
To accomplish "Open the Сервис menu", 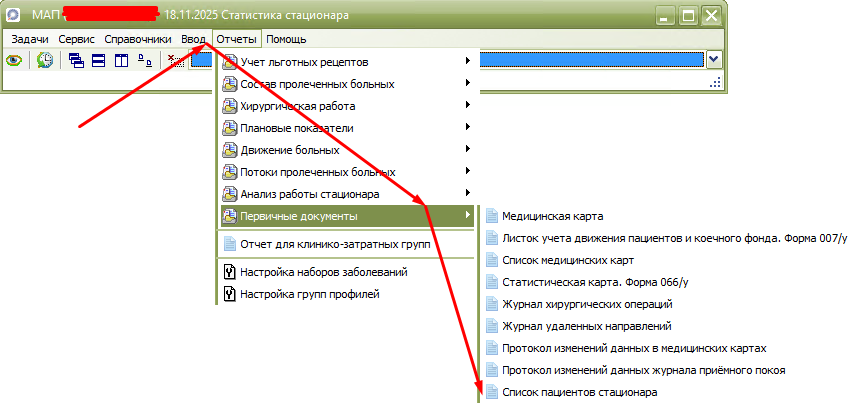I will point(76,39).
